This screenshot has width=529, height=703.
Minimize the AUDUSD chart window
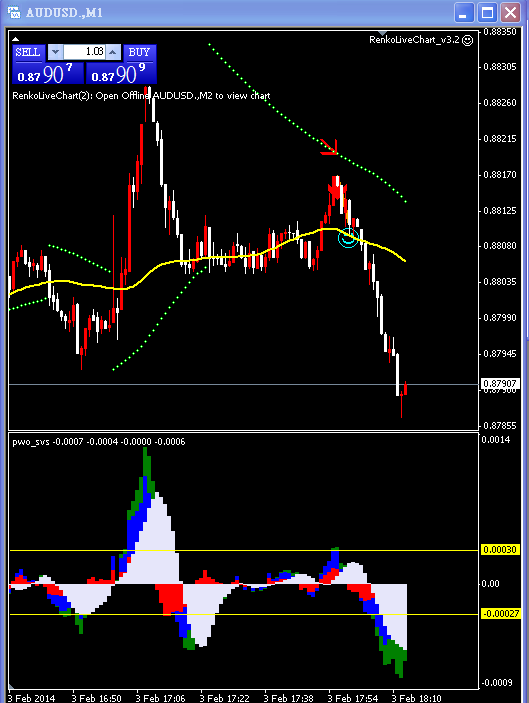[x=464, y=13]
